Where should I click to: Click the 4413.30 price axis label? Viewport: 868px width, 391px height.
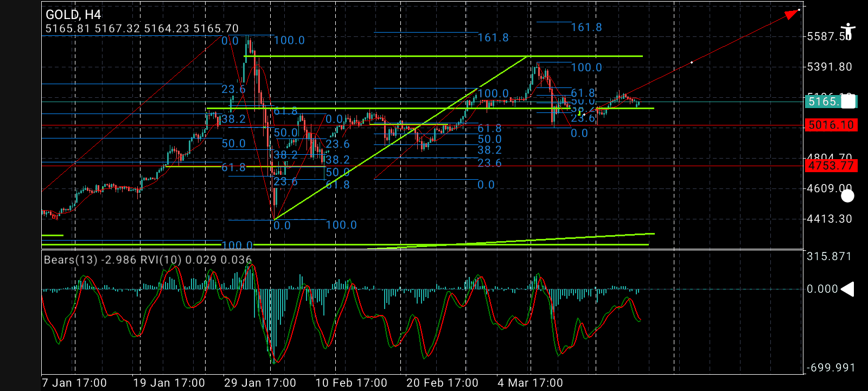pyautogui.click(x=829, y=219)
